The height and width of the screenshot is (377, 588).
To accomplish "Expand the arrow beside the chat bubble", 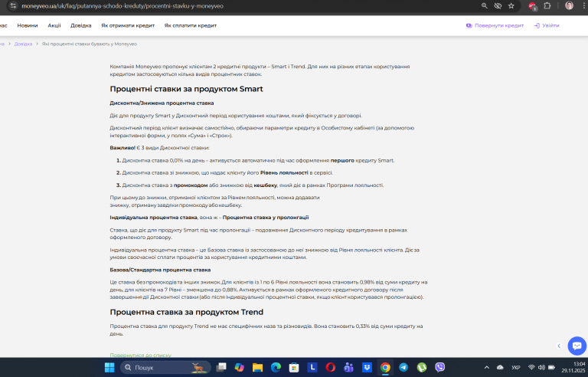I will pos(559,346).
